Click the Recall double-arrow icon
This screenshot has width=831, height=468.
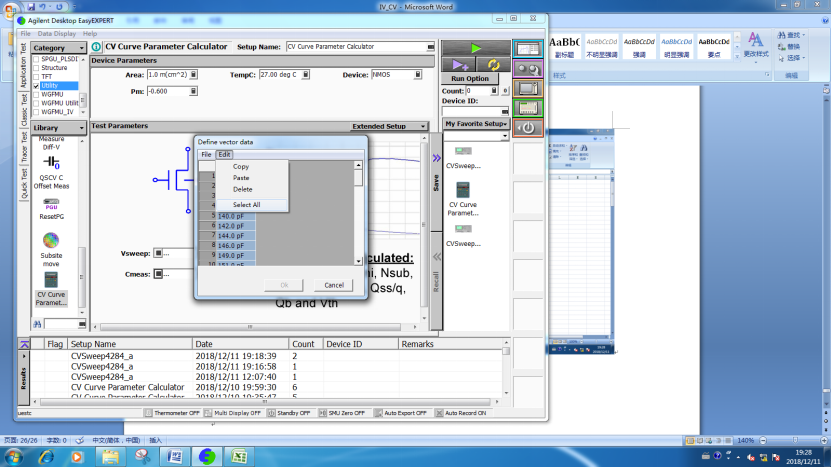tap(437, 257)
